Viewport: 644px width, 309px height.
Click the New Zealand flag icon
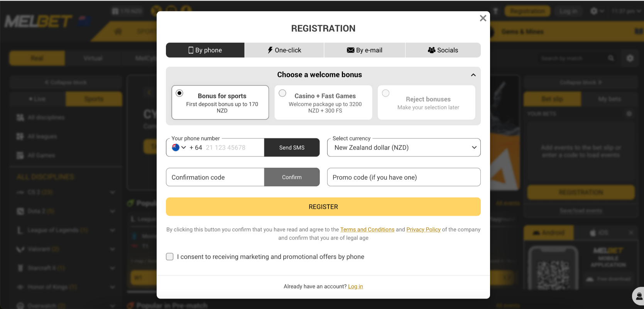(x=176, y=148)
